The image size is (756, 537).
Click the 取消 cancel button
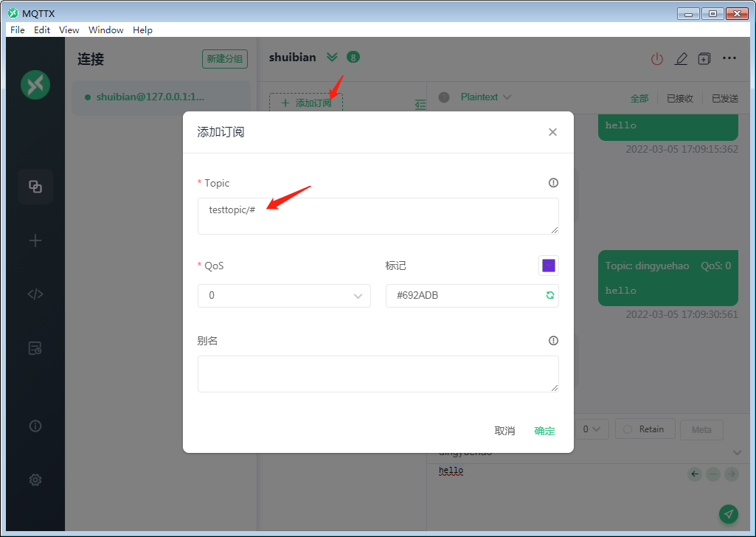tap(504, 431)
